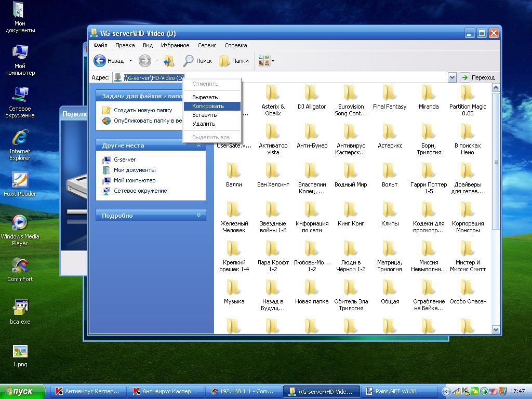Toggle the Папки folders pane button
Screen dimensions: 532x399
[x=234, y=61]
